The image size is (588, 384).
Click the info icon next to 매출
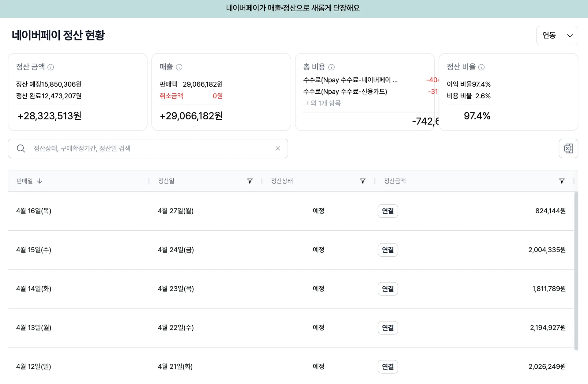[x=179, y=67]
